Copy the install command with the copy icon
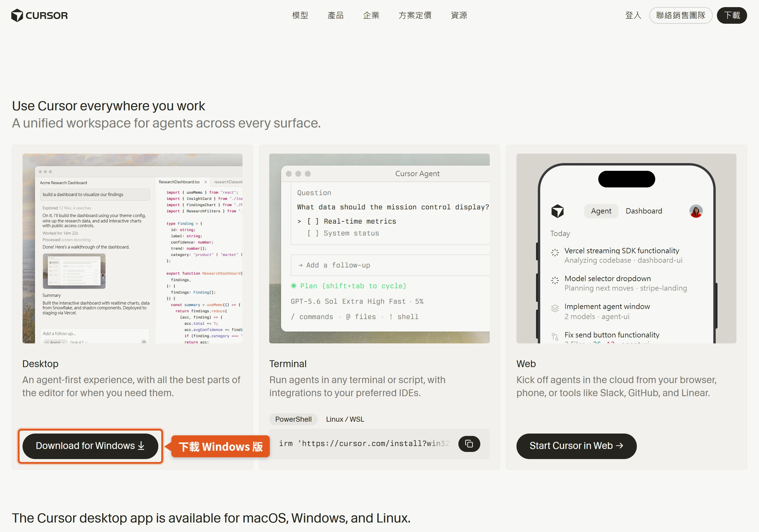Viewport: 759px width, 532px height. point(469,444)
